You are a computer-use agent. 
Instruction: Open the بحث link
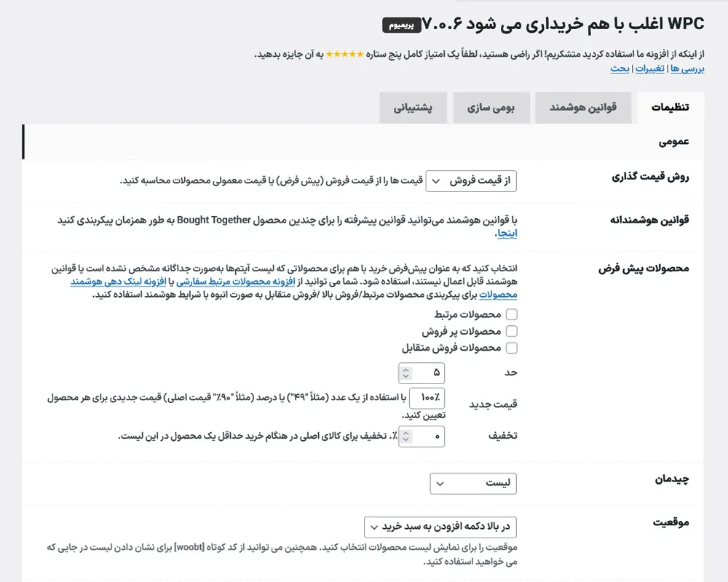620,69
